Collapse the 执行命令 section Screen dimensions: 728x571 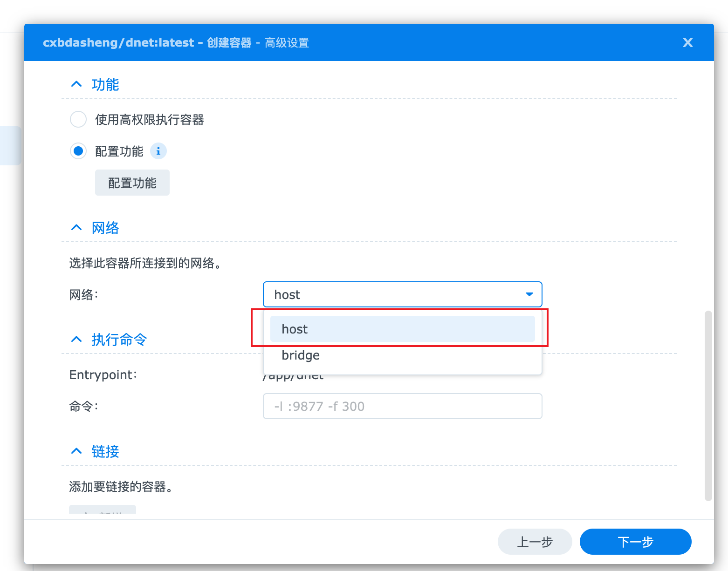click(76, 340)
